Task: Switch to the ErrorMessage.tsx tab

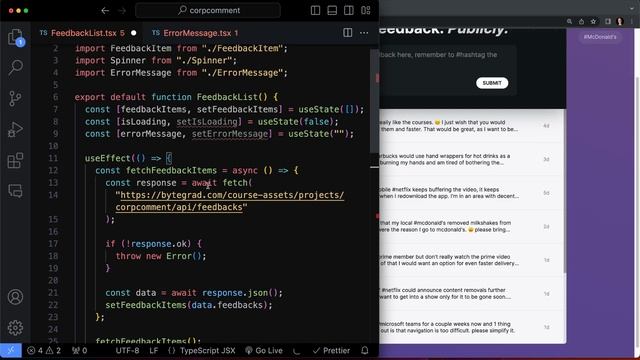Action: coord(197,33)
